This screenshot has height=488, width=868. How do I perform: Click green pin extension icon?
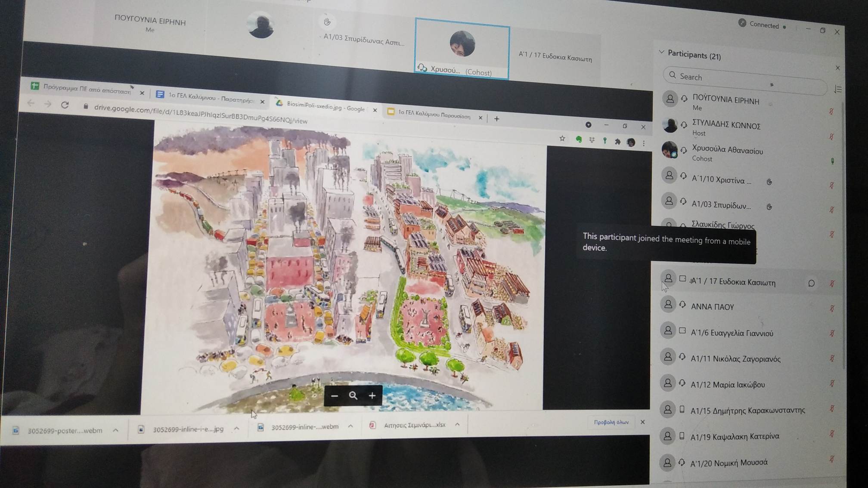coord(605,141)
